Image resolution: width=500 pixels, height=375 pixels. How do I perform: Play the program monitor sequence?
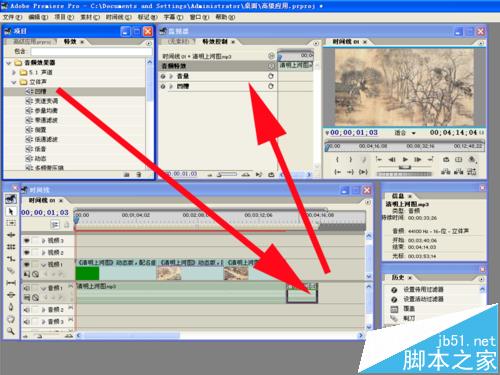[405, 160]
